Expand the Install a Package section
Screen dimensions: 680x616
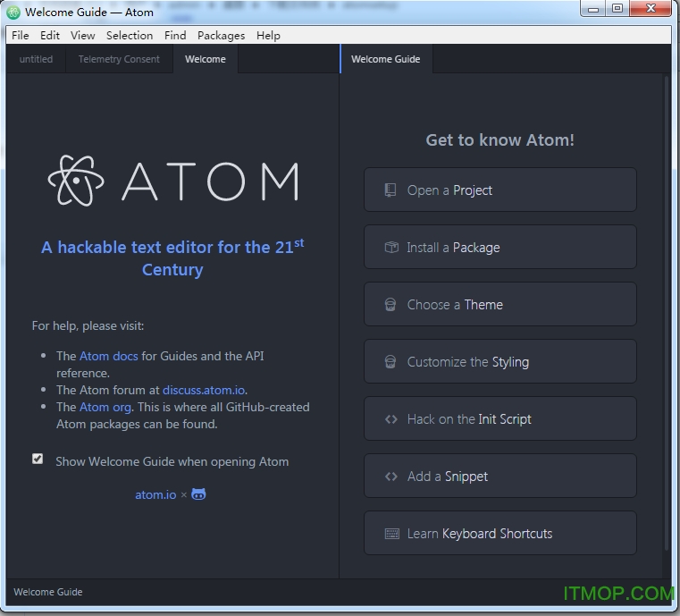coord(500,248)
